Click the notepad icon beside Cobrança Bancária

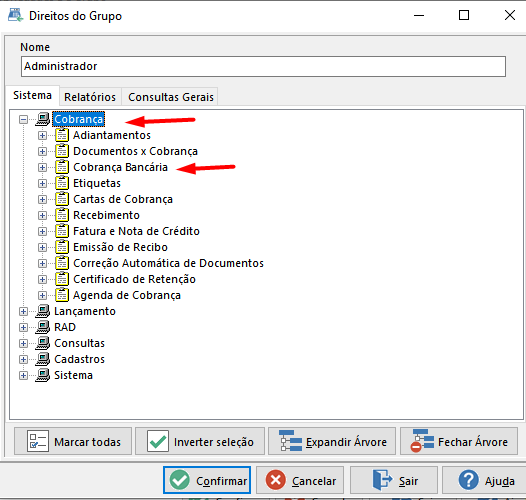coord(62,167)
